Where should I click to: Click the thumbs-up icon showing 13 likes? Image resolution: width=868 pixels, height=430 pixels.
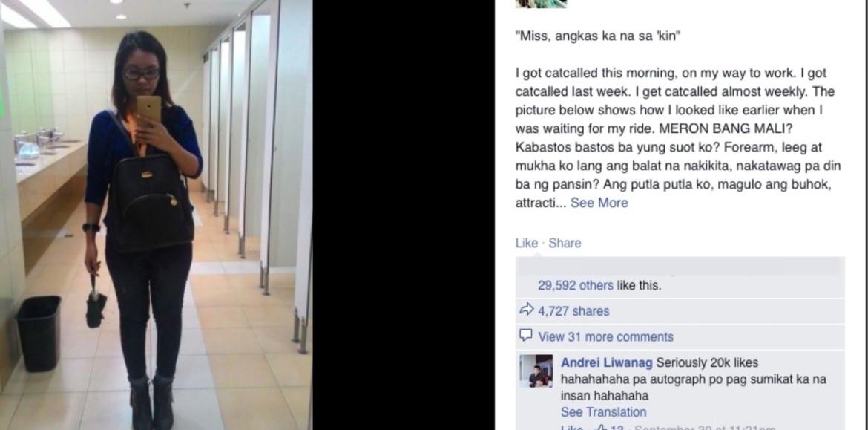602,428
